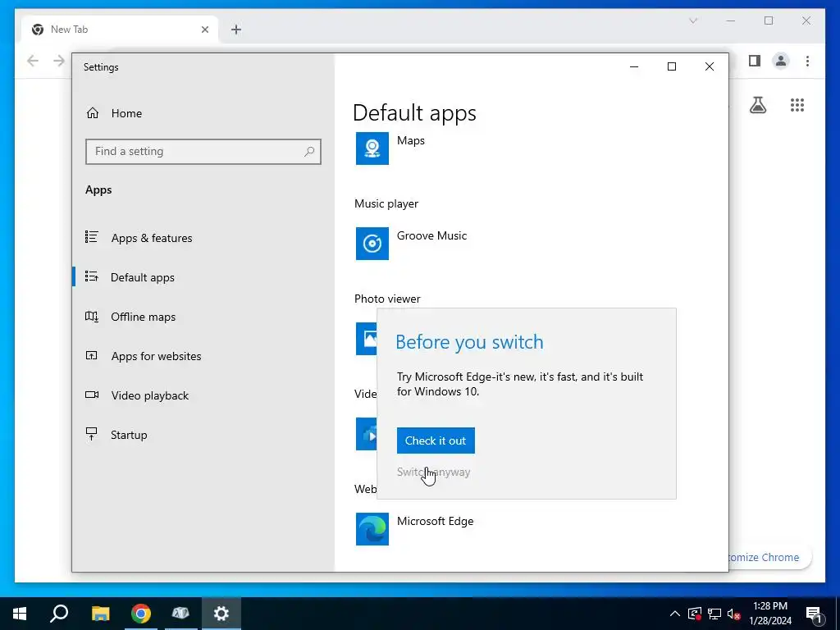Click the Photo viewer app icon
This screenshot has height=630, width=840.
pos(367,339)
